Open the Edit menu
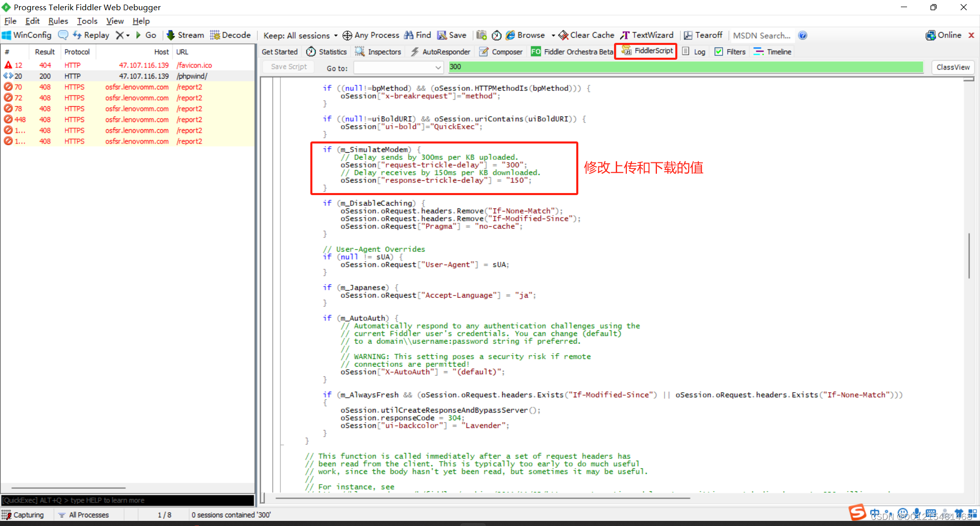Image resolution: width=980 pixels, height=526 pixels. coord(32,21)
